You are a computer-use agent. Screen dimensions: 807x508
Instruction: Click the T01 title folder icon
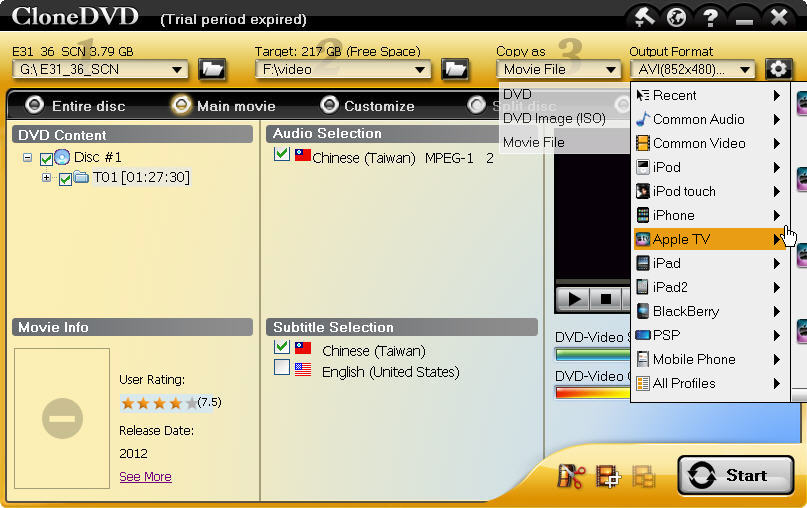pos(81,178)
